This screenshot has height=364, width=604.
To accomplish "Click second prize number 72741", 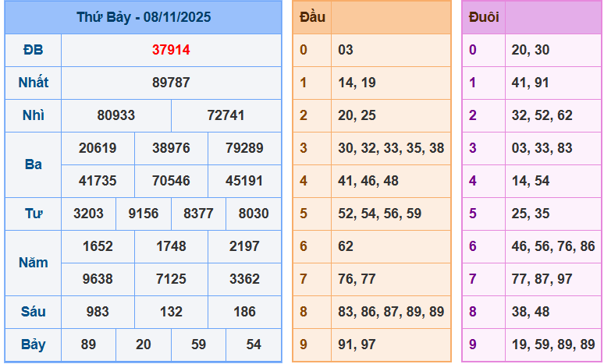I will [226, 115].
